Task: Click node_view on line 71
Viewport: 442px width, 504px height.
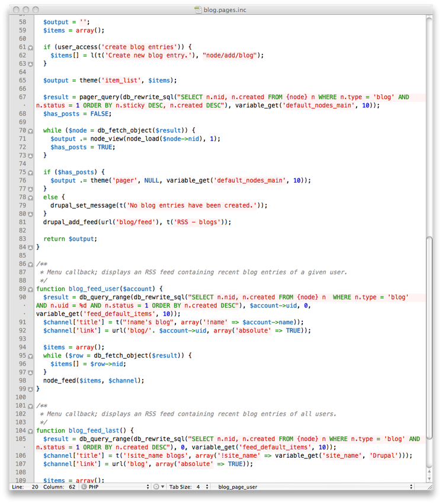Action: pyautogui.click(x=107, y=139)
